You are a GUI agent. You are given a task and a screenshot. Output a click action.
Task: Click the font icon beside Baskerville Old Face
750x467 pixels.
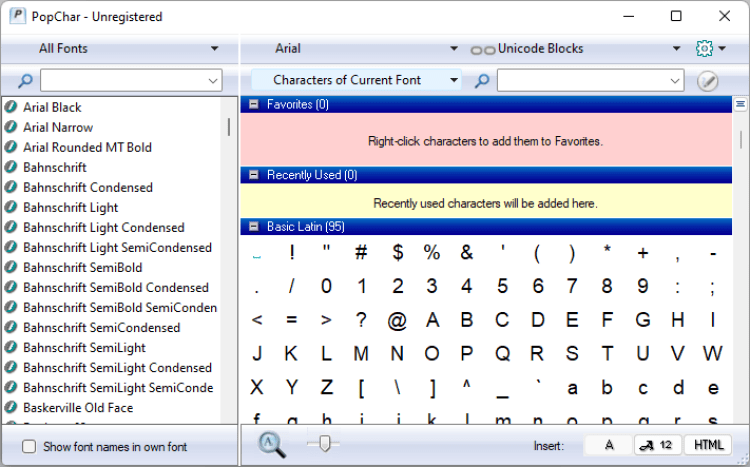11,407
